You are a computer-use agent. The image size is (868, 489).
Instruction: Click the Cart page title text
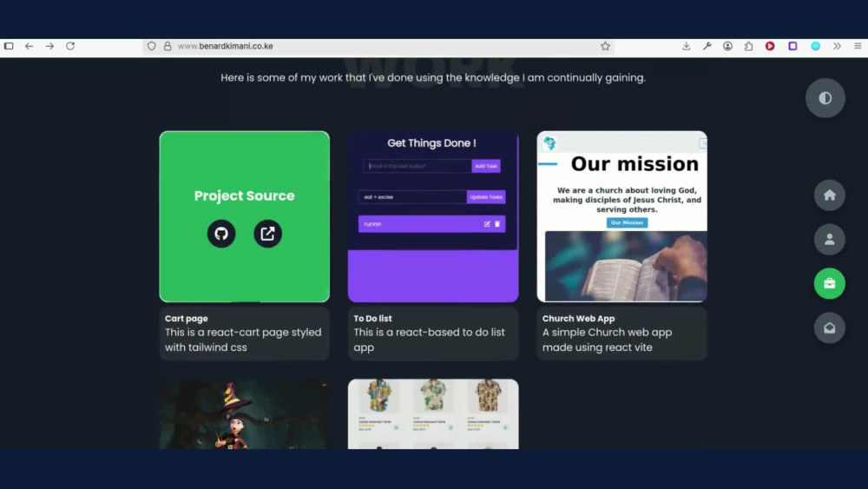pyautogui.click(x=186, y=319)
